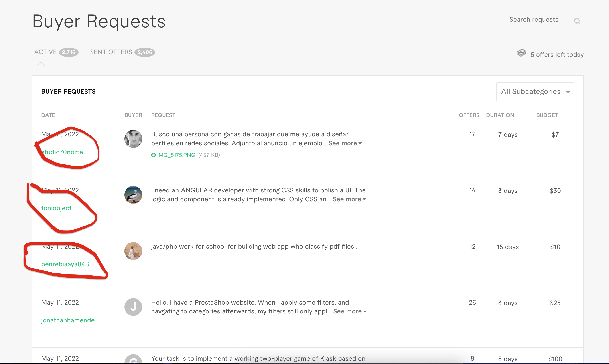Switch to the Active tab
Image resolution: width=609 pixels, height=364 pixels.
pos(45,52)
